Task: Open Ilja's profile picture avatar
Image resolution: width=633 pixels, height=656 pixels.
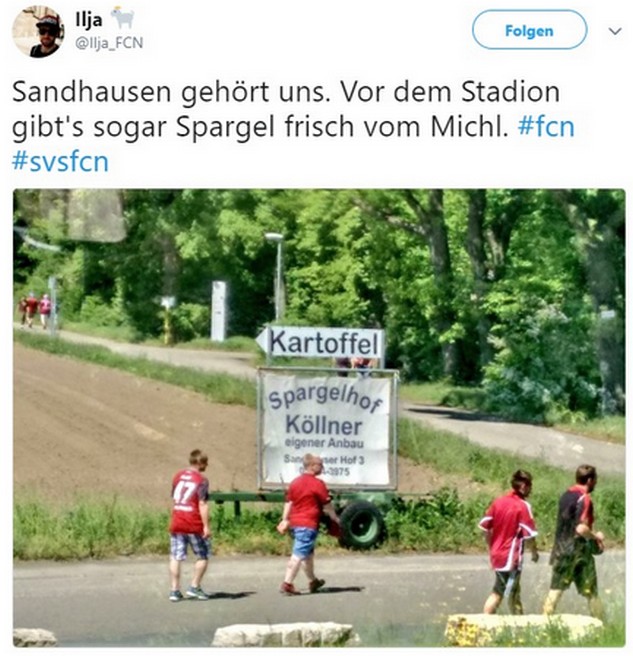Action: click(38, 31)
